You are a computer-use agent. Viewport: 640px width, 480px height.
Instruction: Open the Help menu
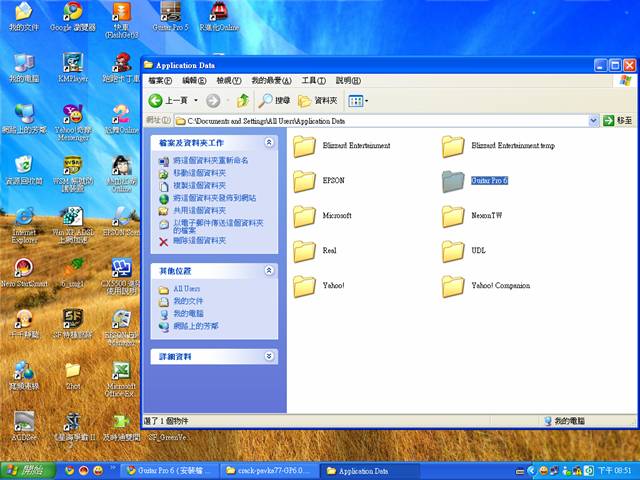348,80
